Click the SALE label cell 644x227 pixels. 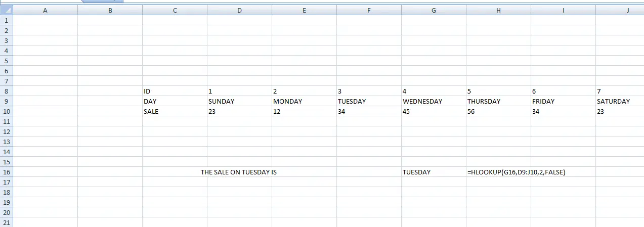click(x=175, y=111)
